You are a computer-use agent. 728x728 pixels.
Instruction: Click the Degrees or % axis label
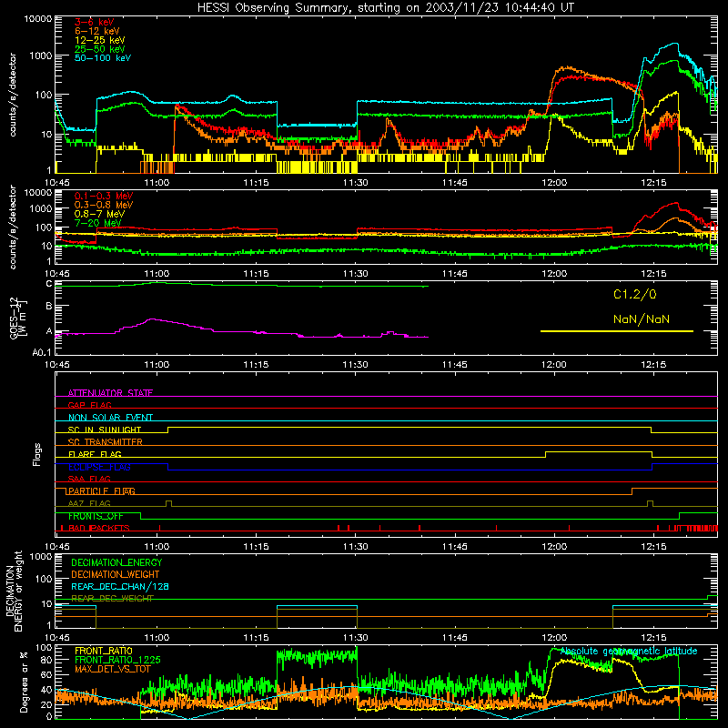click(x=24, y=682)
